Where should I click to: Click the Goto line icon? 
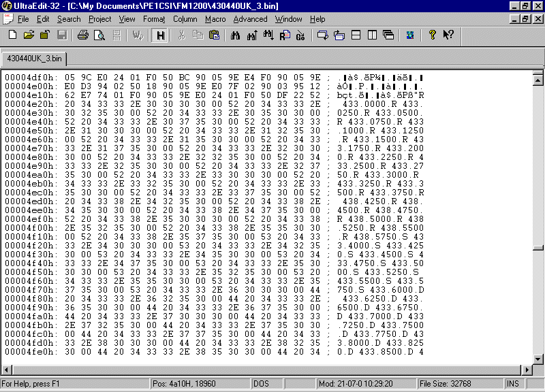(x=301, y=35)
